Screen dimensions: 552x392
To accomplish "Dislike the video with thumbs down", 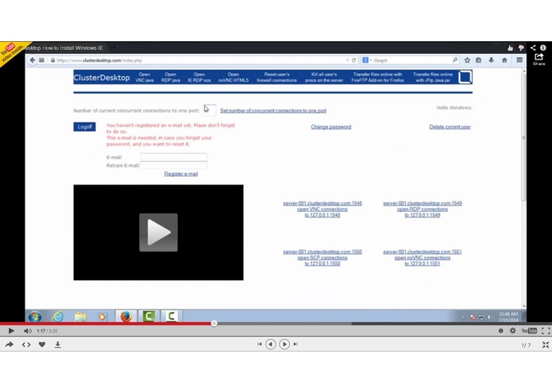I will [x=521, y=48].
